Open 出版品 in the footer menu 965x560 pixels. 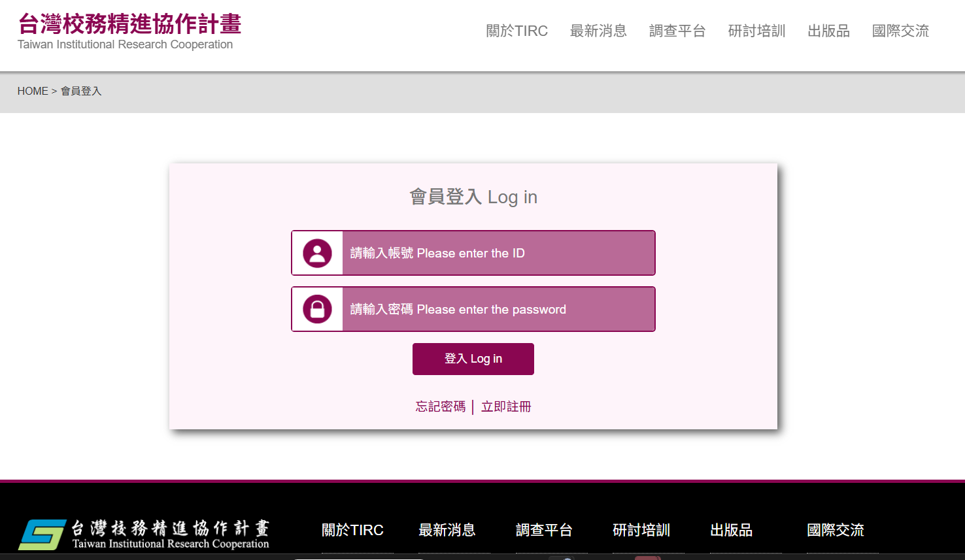point(731,530)
